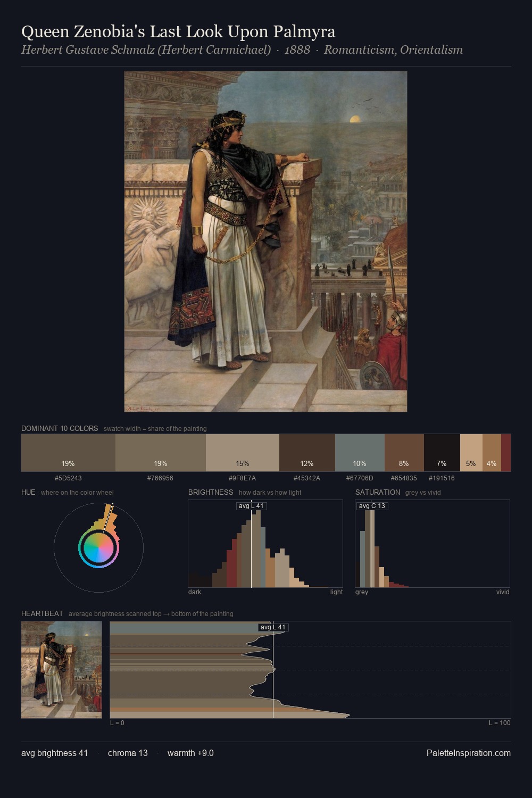Select the 7% near-black swatch #191516

pyautogui.click(x=442, y=453)
